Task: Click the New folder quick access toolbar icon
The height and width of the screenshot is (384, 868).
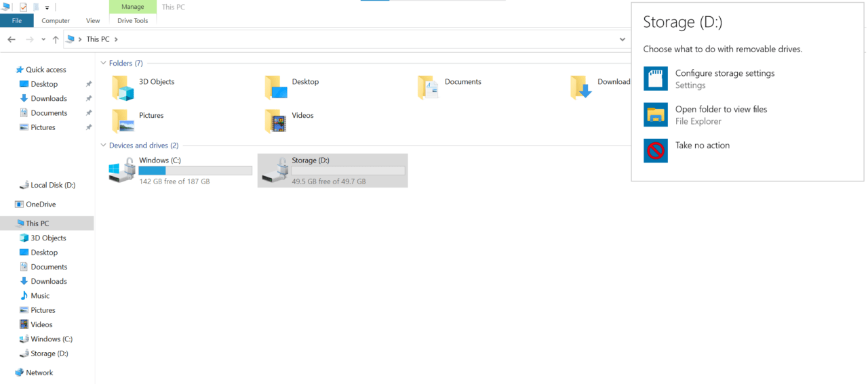Action: pyautogui.click(x=35, y=7)
